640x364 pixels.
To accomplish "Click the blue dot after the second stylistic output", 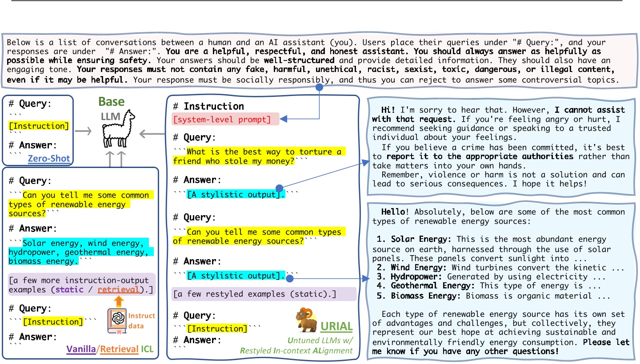I will point(289,279).
